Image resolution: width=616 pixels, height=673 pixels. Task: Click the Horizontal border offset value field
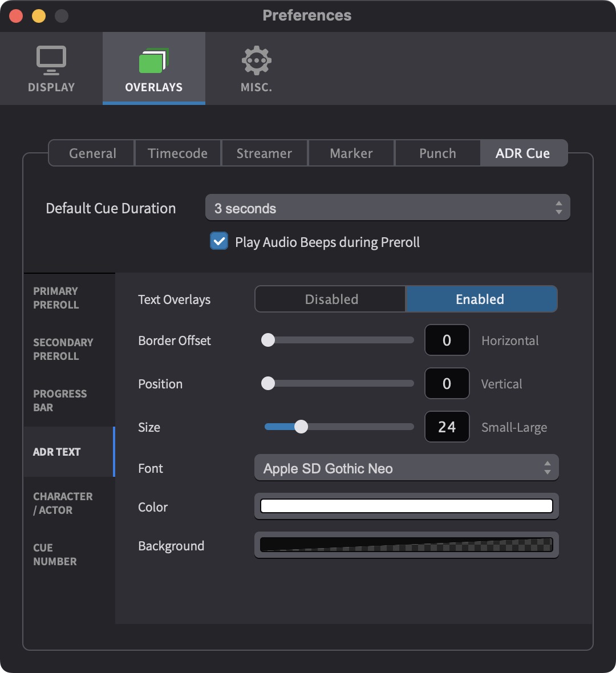[x=447, y=340]
